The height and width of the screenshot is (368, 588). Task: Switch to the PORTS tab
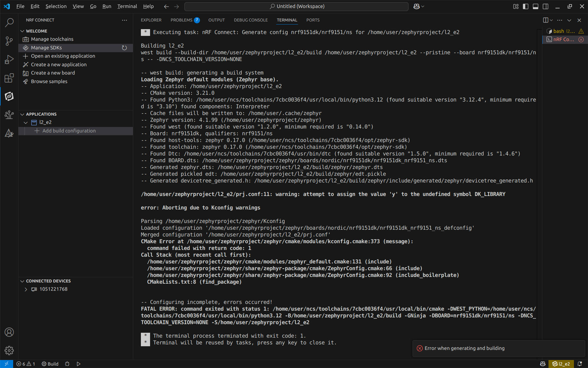[313, 20]
